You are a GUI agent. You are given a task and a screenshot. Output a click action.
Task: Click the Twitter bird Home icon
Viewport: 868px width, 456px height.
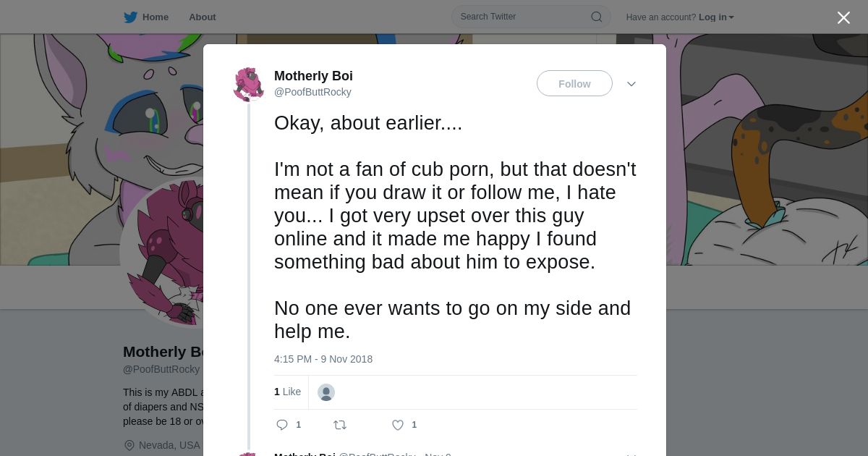130,17
